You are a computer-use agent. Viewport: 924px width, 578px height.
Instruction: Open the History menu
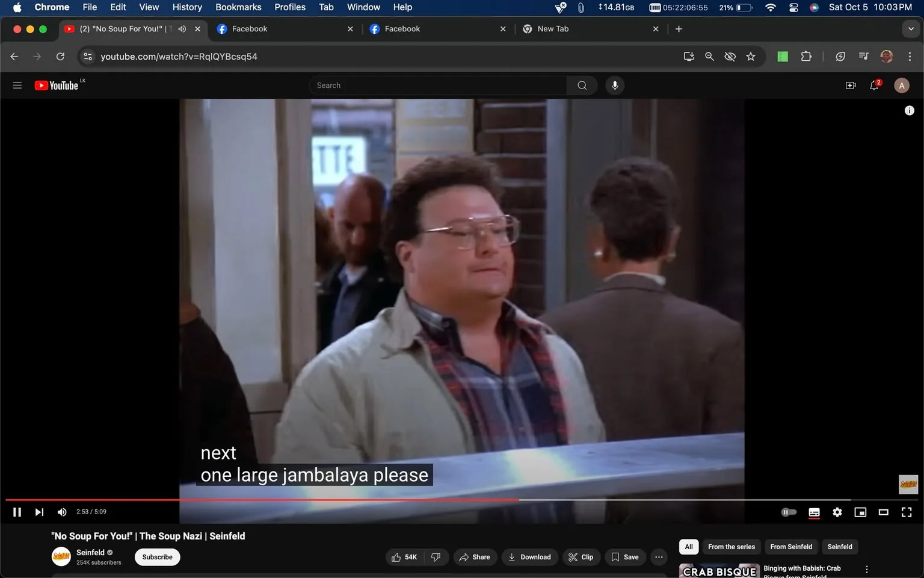click(187, 7)
